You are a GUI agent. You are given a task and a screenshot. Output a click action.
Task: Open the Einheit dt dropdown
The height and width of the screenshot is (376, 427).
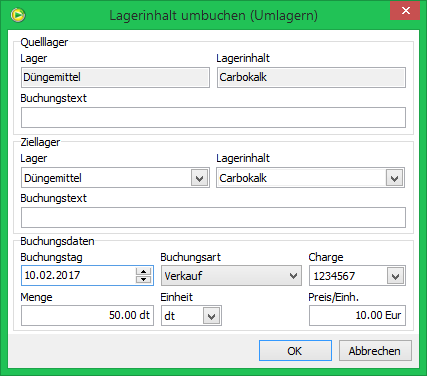point(212,316)
